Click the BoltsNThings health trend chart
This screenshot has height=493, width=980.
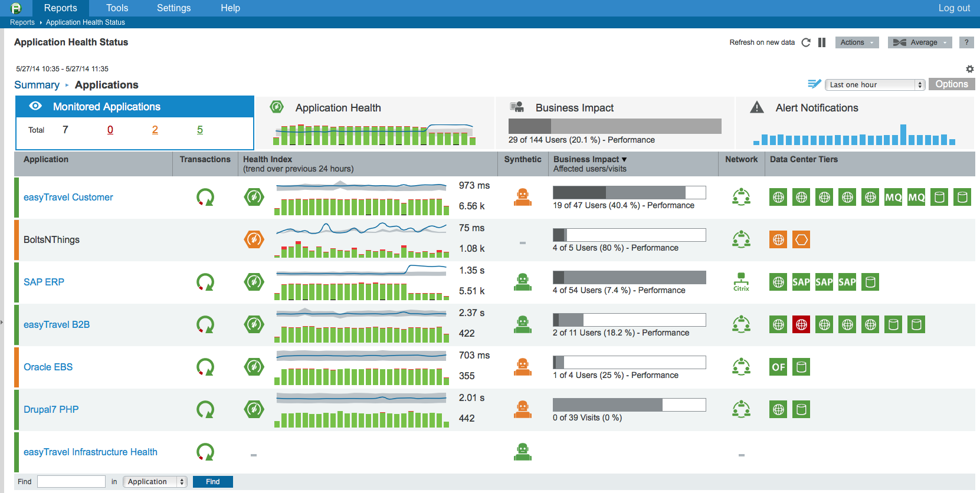(x=362, y=240)
